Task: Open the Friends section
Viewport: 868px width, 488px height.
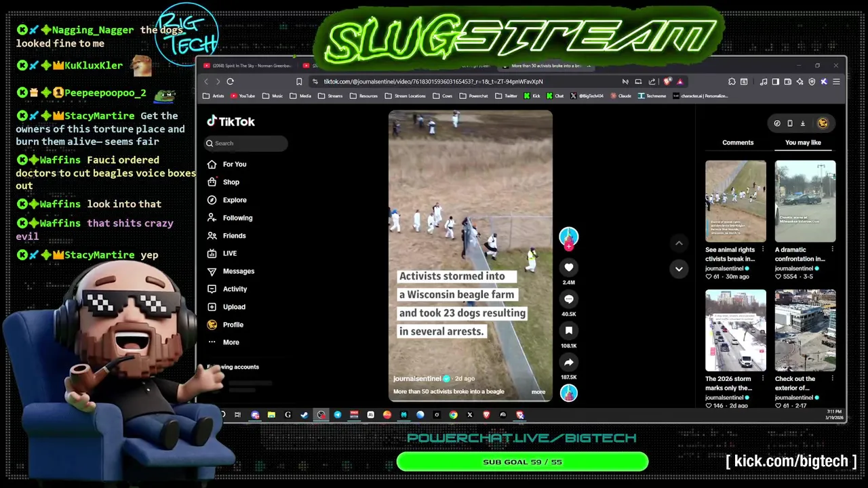Action: tap(226, 235)
